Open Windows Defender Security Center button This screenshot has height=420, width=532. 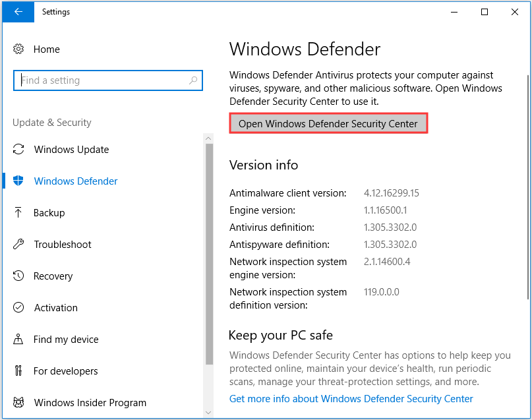coord(328,123)
